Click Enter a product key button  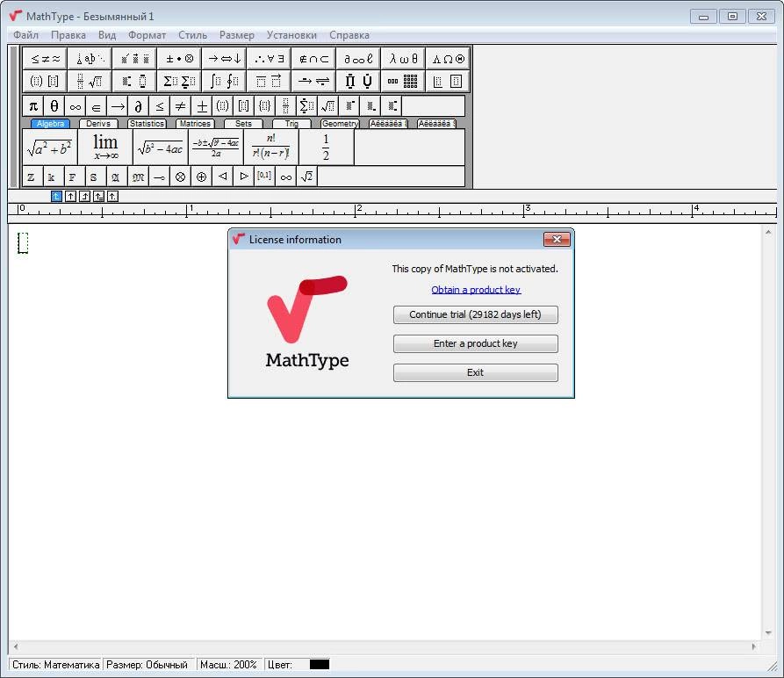click(x=476, y=343)
